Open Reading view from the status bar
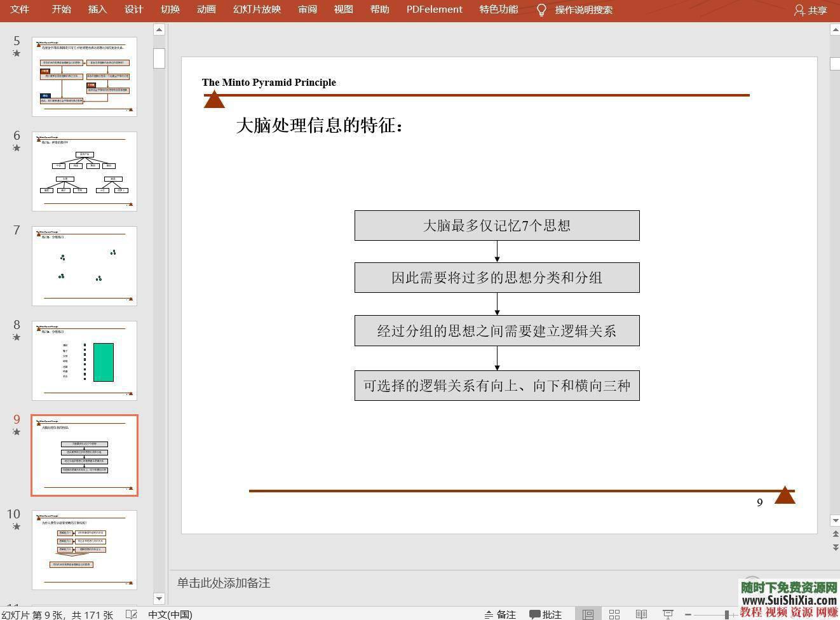The height and width of the screenshot is (620, 840). click(x=640, y=614)
